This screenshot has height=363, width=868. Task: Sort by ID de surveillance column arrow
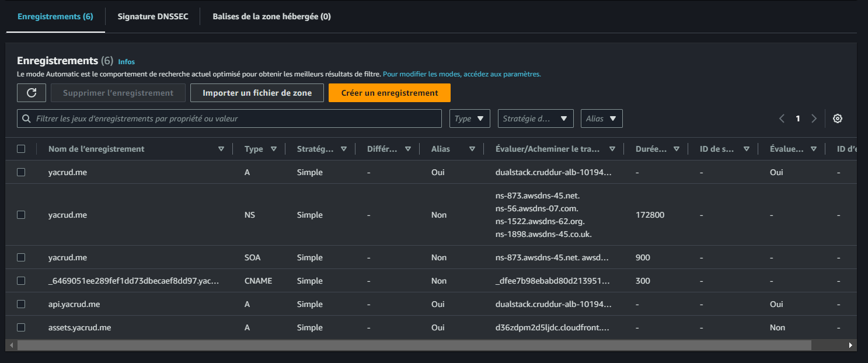(746, 149)
